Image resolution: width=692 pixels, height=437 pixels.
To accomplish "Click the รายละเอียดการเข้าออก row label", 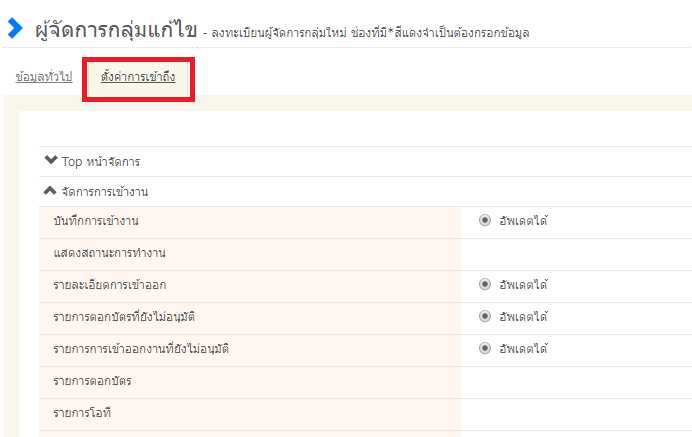I will click(x=109, y=285).
